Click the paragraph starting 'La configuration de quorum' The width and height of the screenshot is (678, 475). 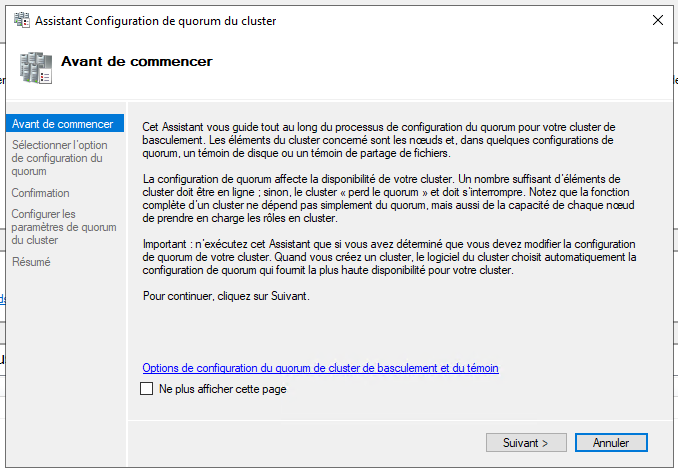389,198
